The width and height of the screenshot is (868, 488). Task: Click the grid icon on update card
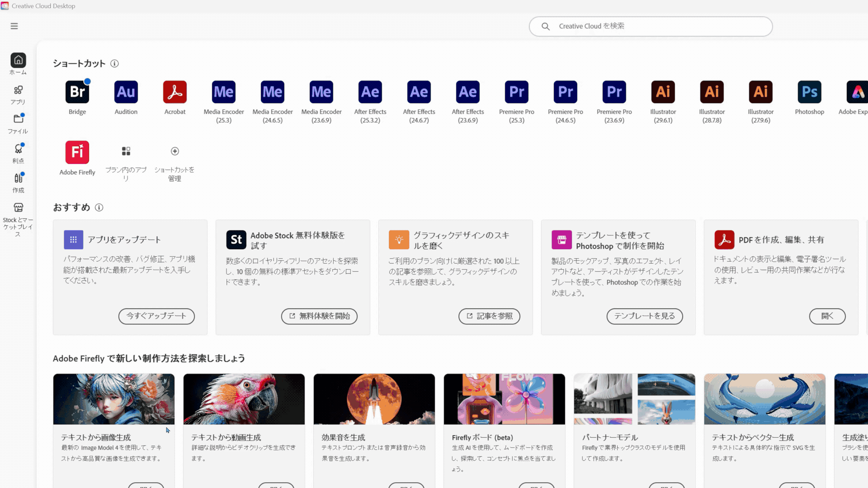pyautogui.click(x=74, y=240)
